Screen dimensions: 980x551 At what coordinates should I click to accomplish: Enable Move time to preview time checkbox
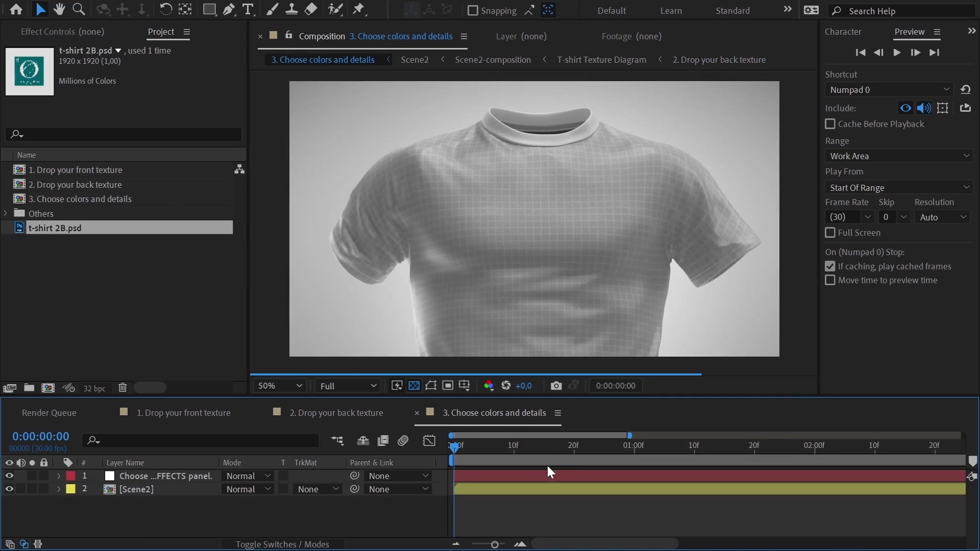(x=829, y=280)
